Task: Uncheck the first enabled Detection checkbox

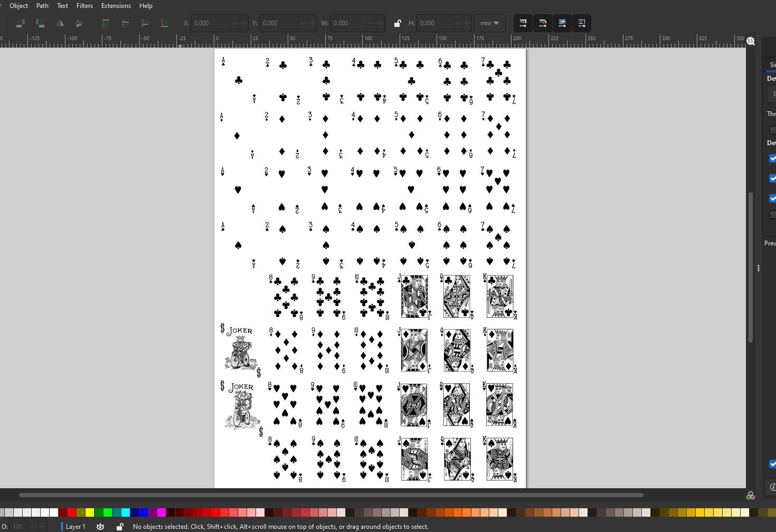Action: [773, 158]
